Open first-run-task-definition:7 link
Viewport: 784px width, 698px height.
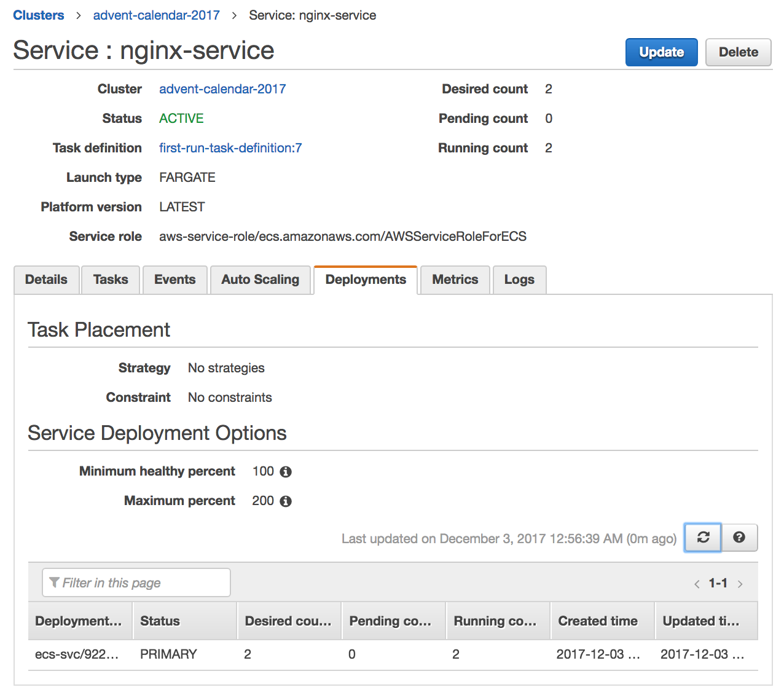coord(230,148)
